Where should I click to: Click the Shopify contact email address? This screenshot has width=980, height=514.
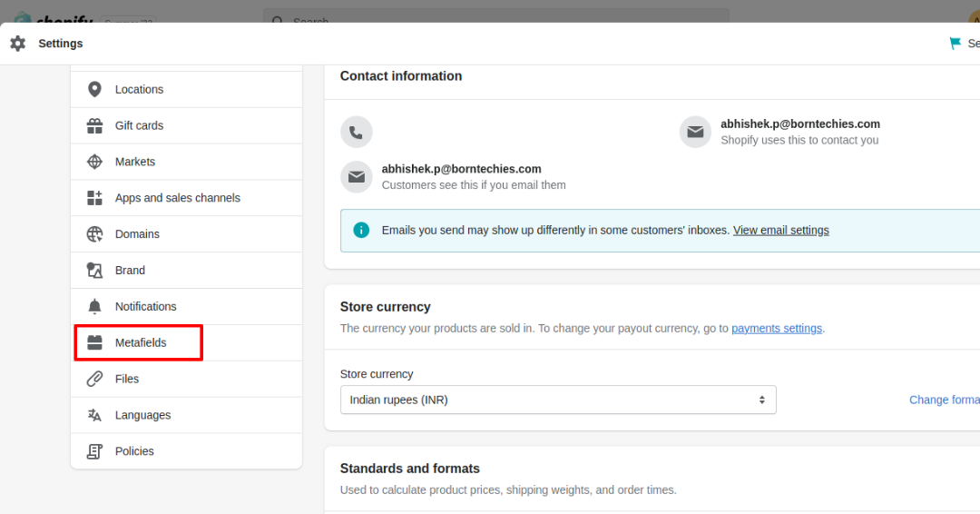click(x=800, y=124)
